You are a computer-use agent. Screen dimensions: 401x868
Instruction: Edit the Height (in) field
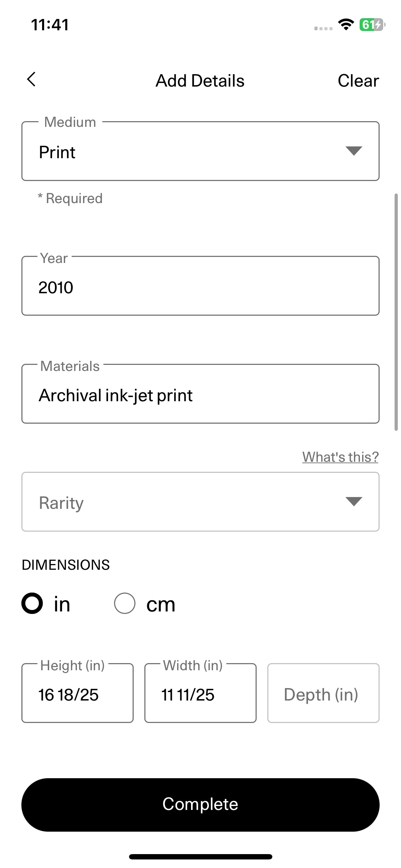77,693
